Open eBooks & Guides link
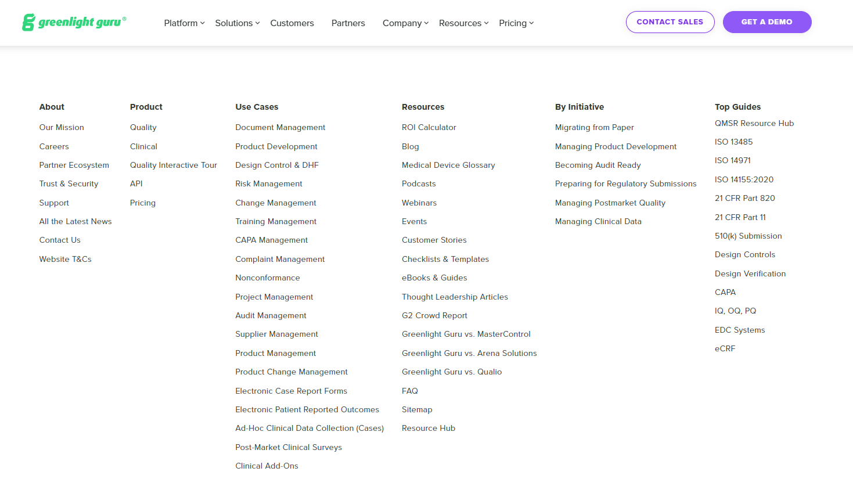 (x=434, y=278)
